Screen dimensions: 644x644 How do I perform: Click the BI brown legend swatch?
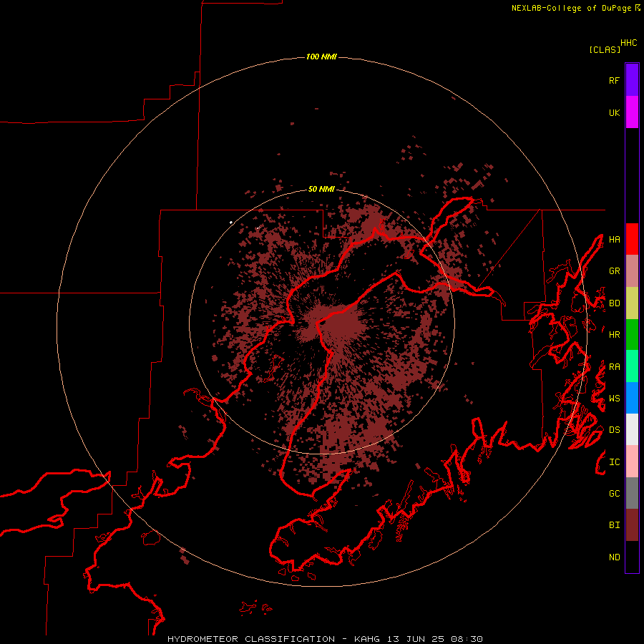[x=632, y=525]
